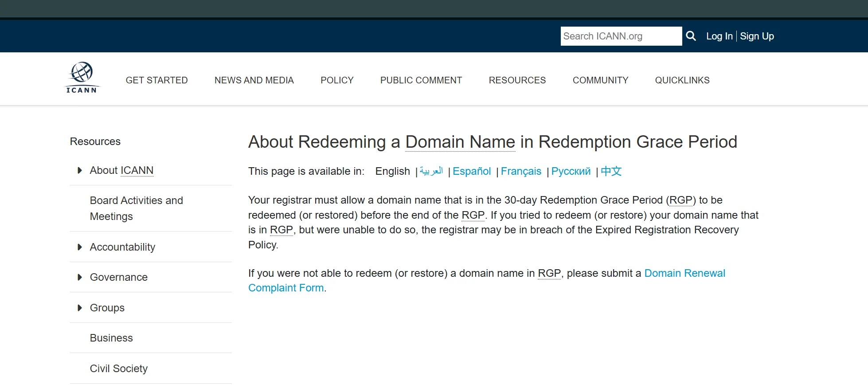Screen dimensions: 868x385
Task: Open the Sign Up link
Action: 757,36
